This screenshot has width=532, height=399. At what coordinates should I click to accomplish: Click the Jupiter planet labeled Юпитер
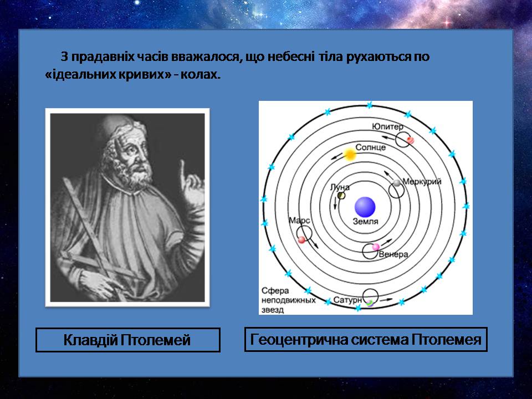[410, 140]
